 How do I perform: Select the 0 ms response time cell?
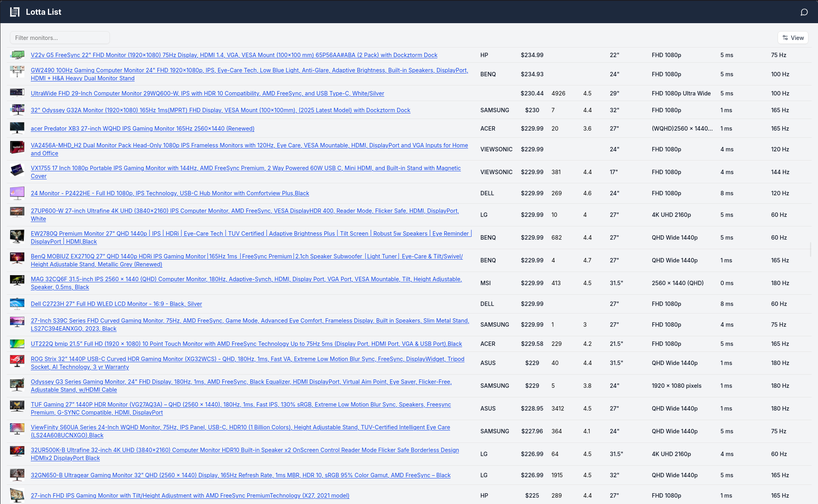(727, 283)
